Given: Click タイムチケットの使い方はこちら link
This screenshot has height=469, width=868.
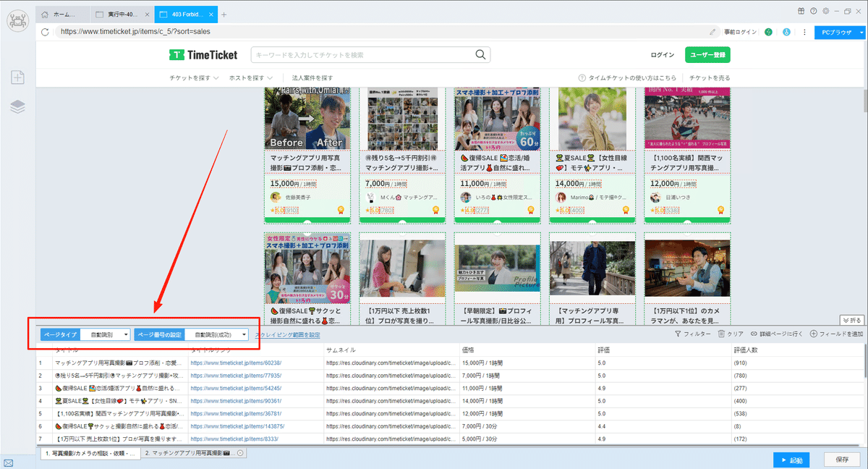Looking at the screenshot, I should (x=627, y=77).
